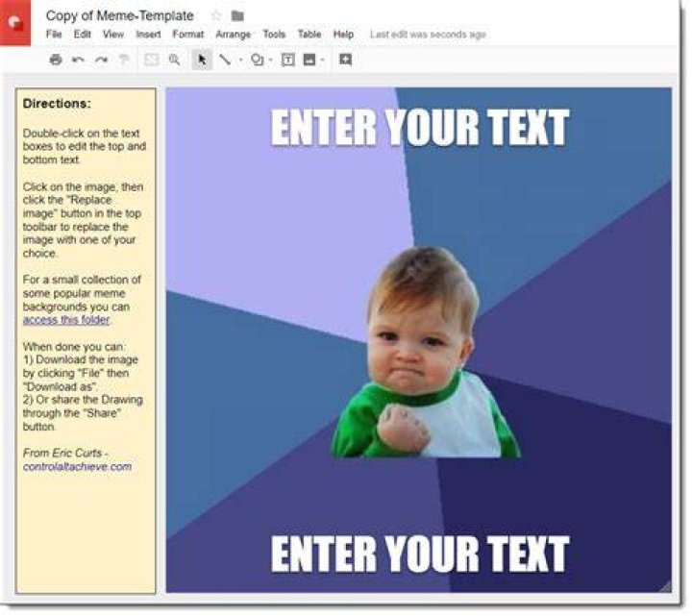Expand the Image tool dropdown arrow

click(x=323, y=60)
